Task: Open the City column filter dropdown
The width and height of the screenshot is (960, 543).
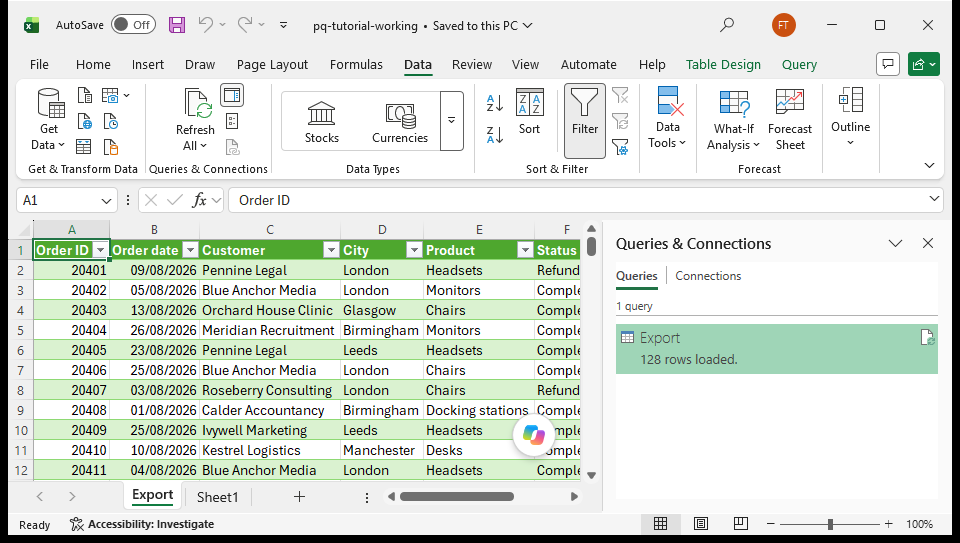Action: [x=414, y=250]
